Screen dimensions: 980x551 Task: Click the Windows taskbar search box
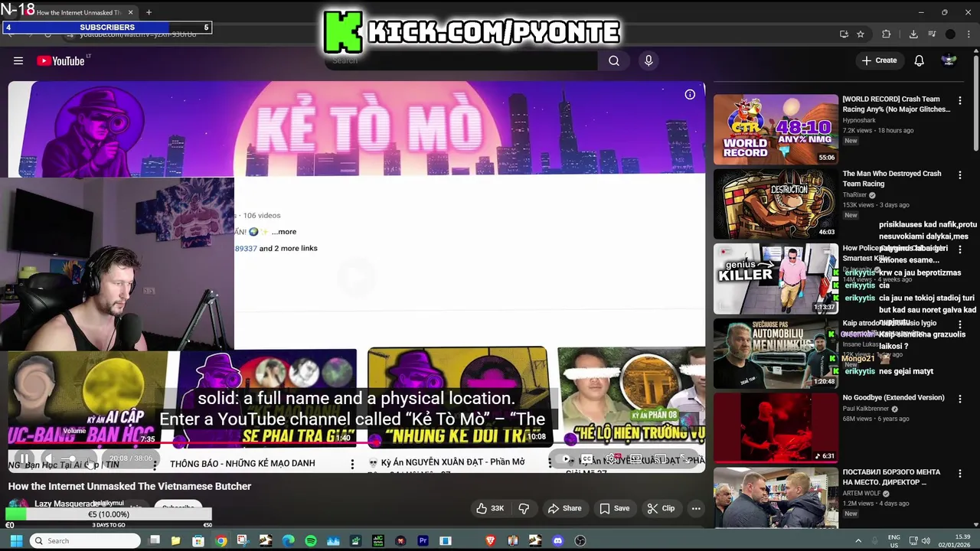(86, 541)
